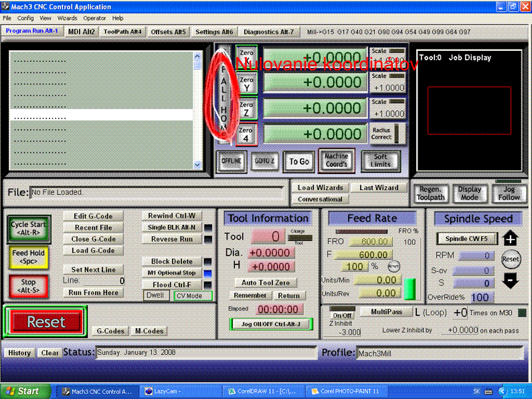Screen dimensions: 532x399
Task: Switch to ToolPath Alt4 tab
Action: 122,32
